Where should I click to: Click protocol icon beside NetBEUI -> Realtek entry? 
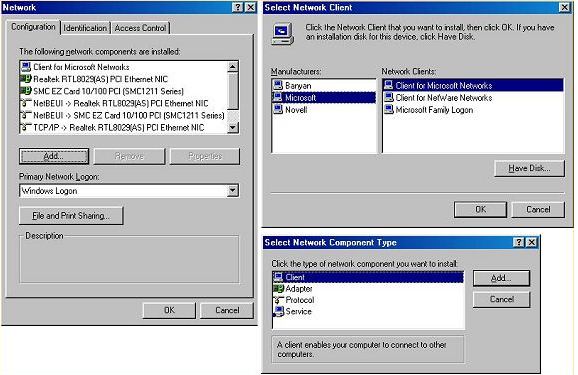pyautogui.click(x=26, y=103)
